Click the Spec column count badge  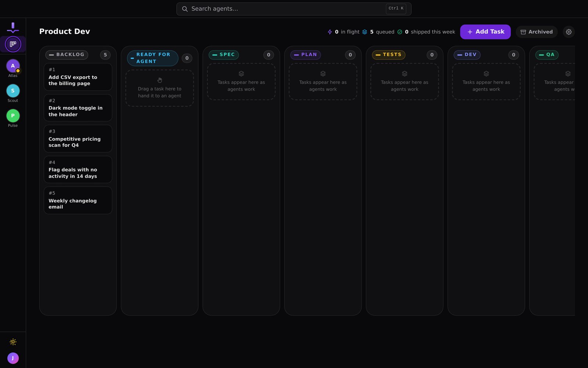point(269,55)
